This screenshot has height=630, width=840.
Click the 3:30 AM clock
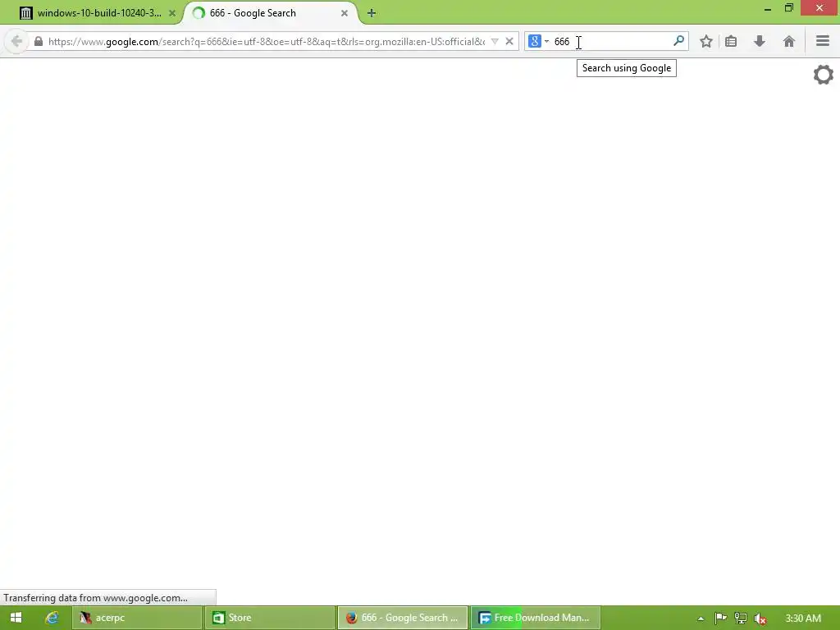point(803,619)
